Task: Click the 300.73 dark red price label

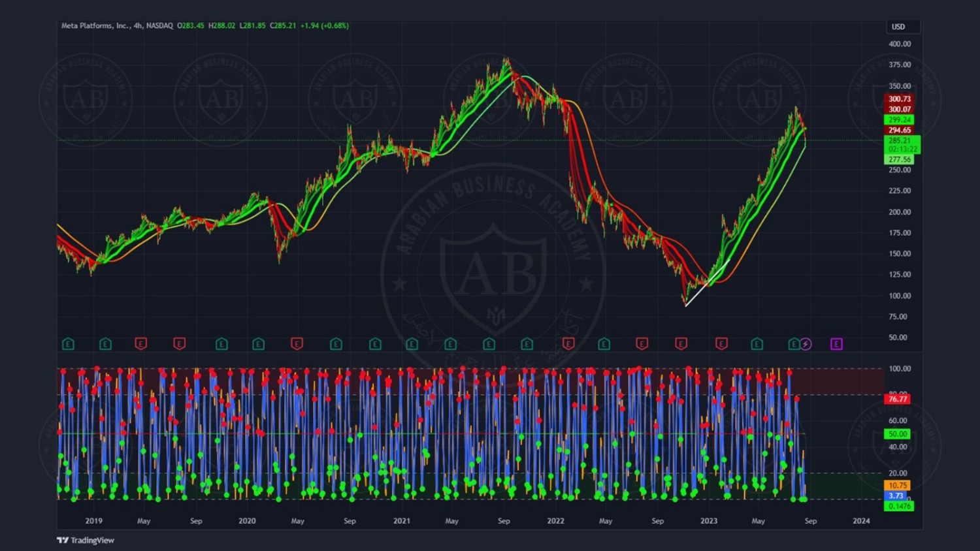Action: click(x=900, y=99)
